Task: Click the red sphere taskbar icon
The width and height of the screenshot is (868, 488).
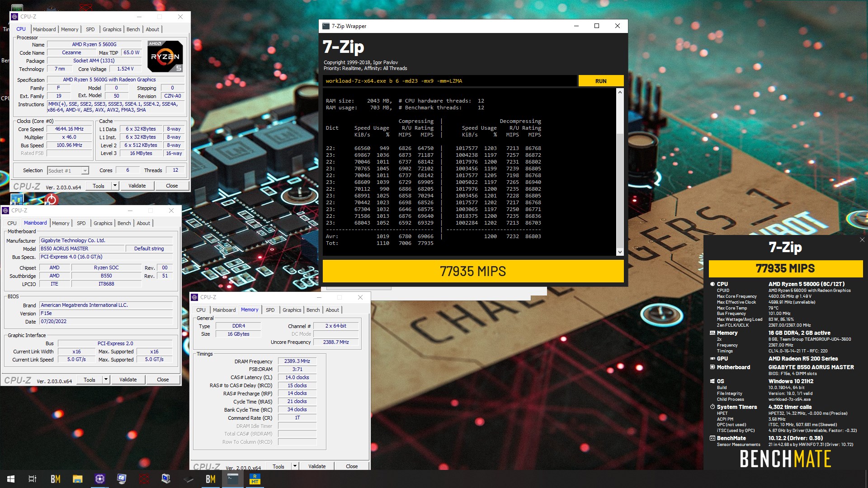Action: tap(144, 479)
